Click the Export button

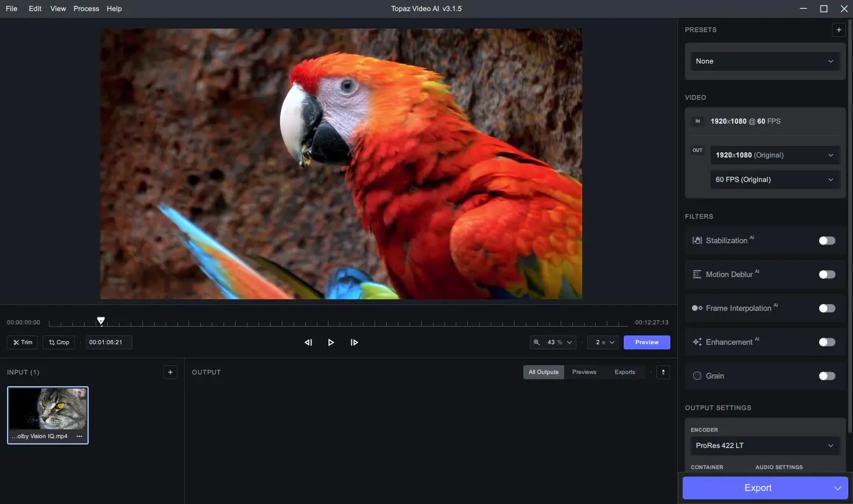point(758,488)
